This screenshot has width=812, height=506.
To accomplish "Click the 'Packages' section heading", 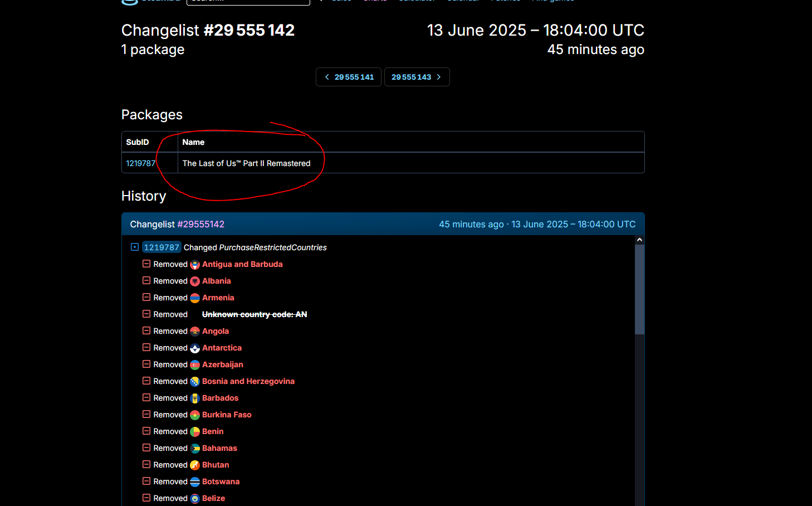I will 152,115.
